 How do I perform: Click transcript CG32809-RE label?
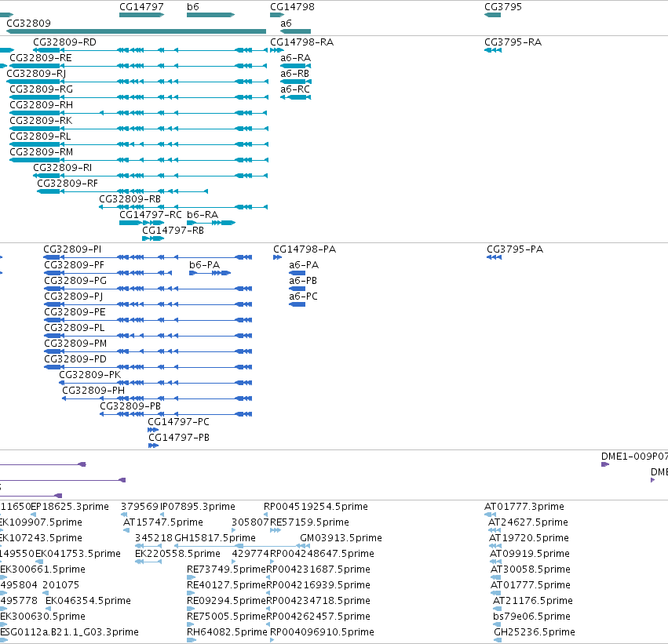(41, 58)
